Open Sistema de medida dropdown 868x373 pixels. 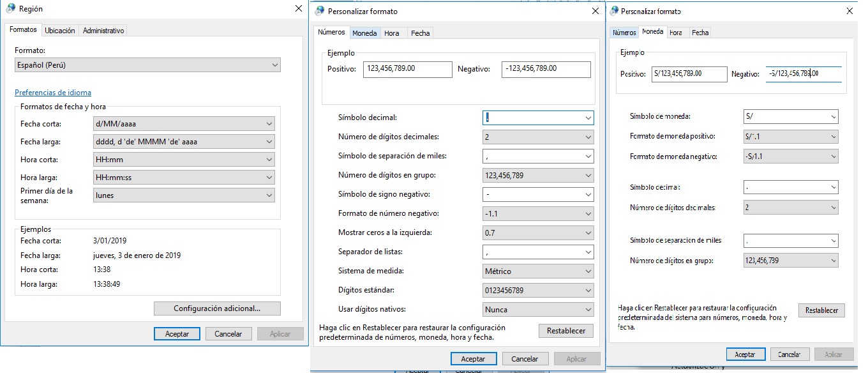click(538, 271)
